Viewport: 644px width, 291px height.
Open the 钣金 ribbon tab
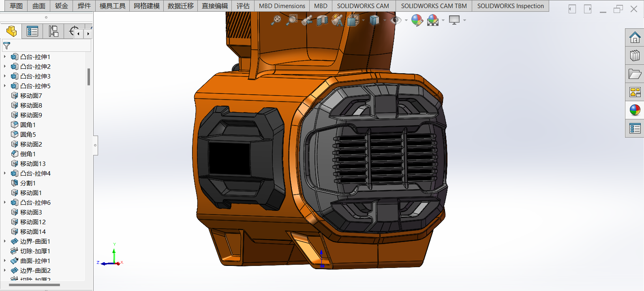[x=62, y=6]
